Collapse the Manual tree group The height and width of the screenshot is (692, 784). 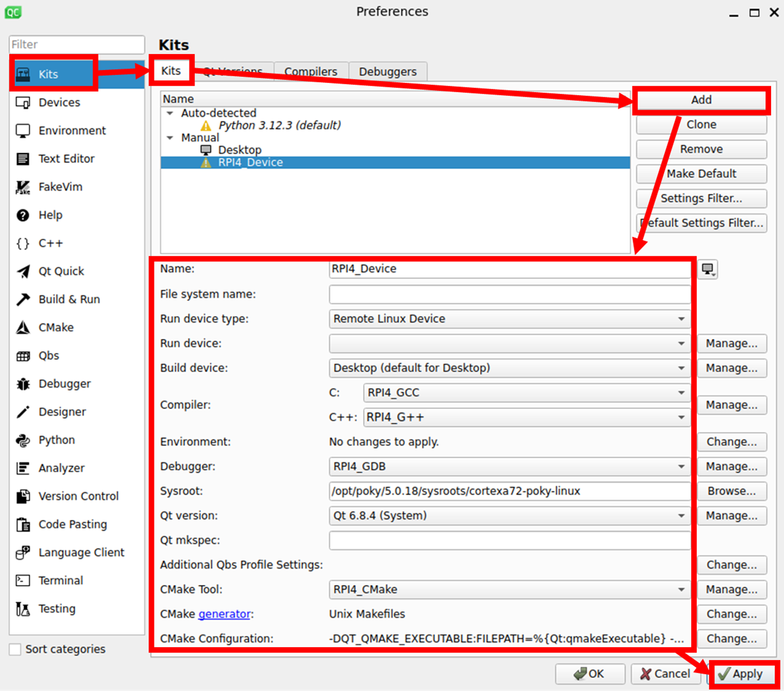pos(170,138)
